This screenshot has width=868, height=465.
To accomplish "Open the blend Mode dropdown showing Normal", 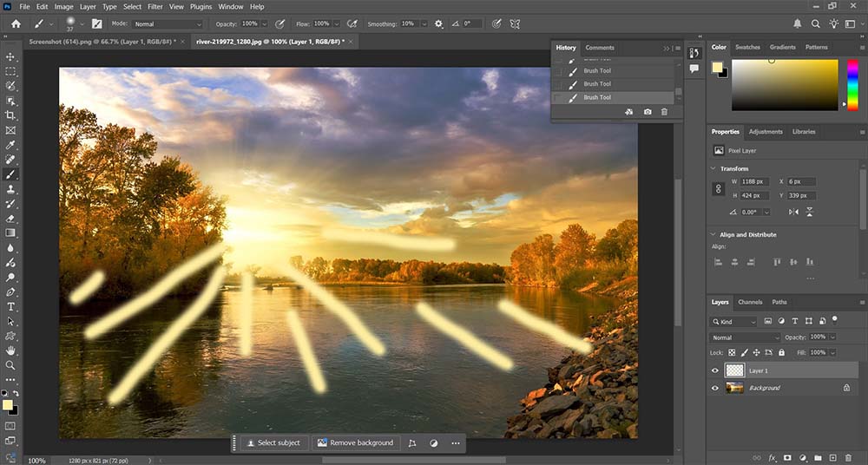I will click(x=168, y=23).
